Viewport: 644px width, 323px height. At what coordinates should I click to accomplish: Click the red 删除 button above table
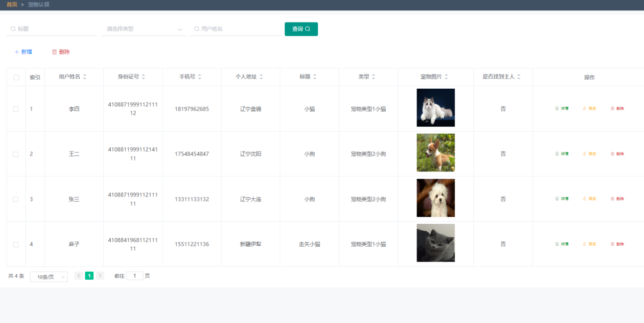pos(61,52)
